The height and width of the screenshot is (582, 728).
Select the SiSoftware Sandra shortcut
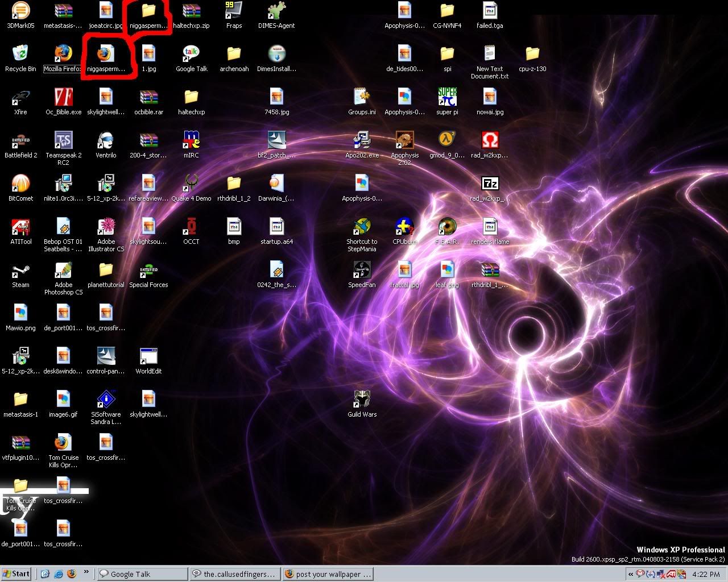(106, 400)
